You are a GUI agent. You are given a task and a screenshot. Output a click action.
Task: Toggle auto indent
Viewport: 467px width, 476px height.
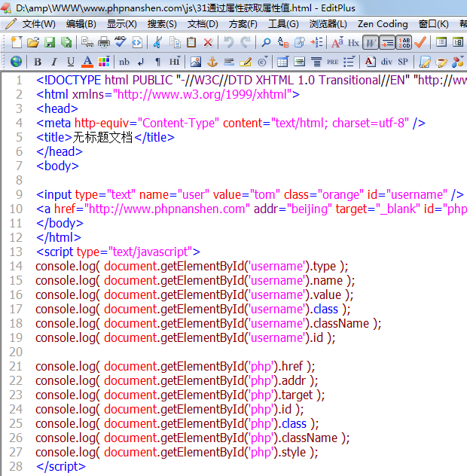[x=387, y=42]
